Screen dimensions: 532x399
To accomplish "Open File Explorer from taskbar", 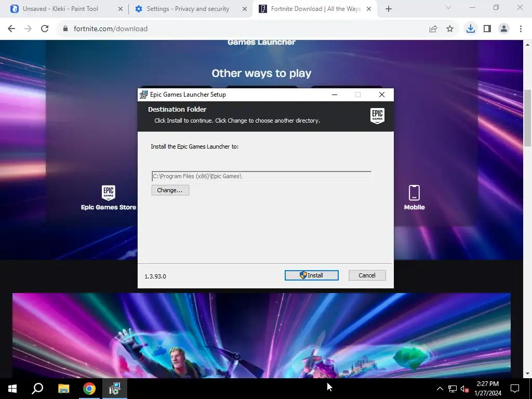I will point(63,389).
